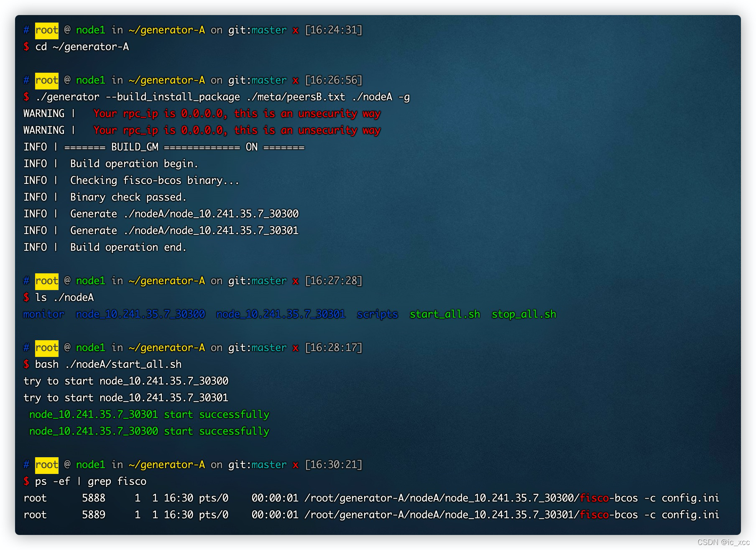Screen dimensions: 756x550
Task: Click the first WARNING rpc_ip line
Action: [x=202, y=114]
